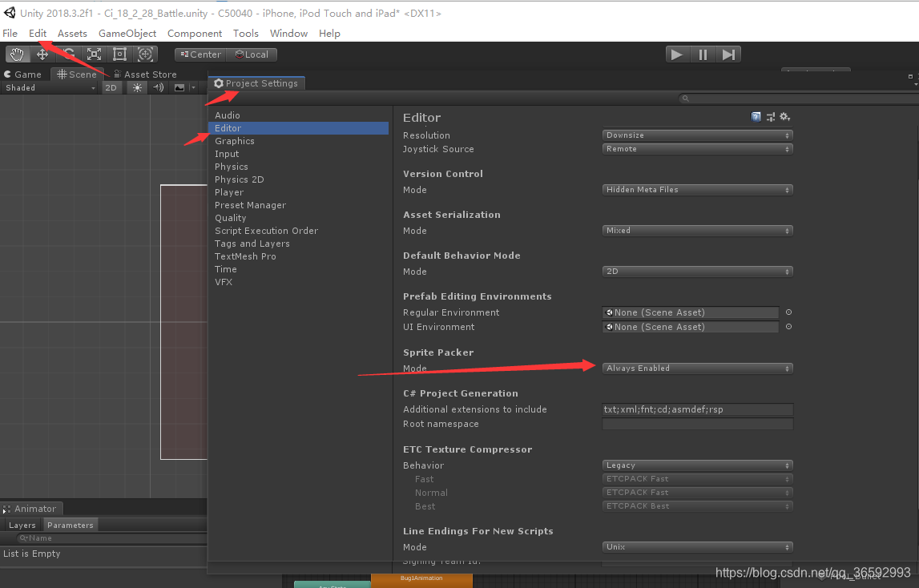Select the Project Settings tab
The height and width of the screenshot is (588, 919).
(256, 83)
